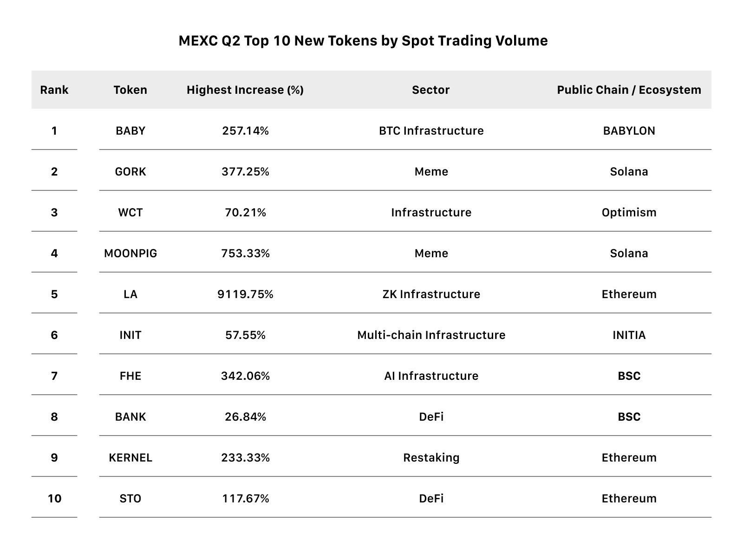Click the Sector column header
Image resolution: width=743 pixels, height=560 pixels.
pyautogui.click(x=431, y=90)
